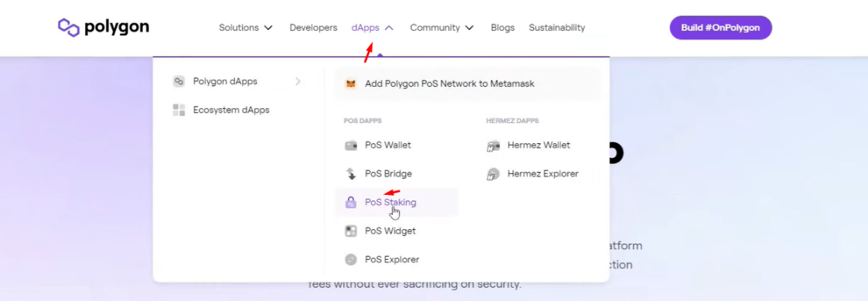Click the Hermez Explorer icon
The width and height of the screenshot is (868, 301).
493,174
